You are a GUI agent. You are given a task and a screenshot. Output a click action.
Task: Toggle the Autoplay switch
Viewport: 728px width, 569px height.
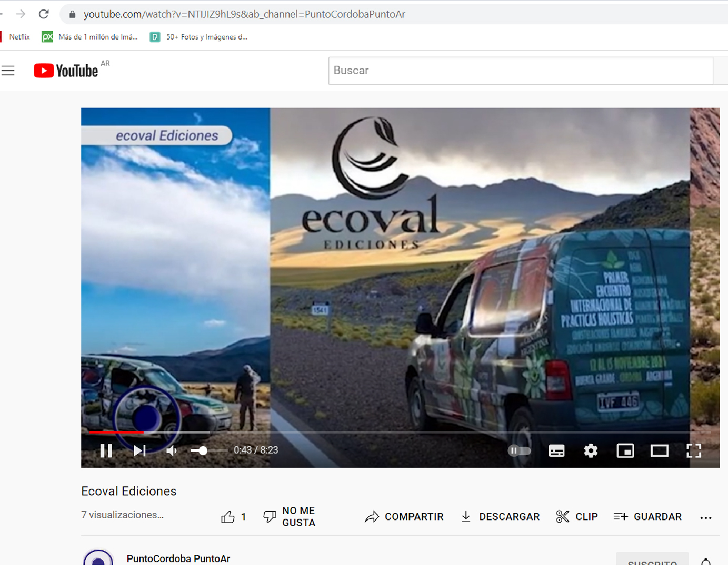519,450
